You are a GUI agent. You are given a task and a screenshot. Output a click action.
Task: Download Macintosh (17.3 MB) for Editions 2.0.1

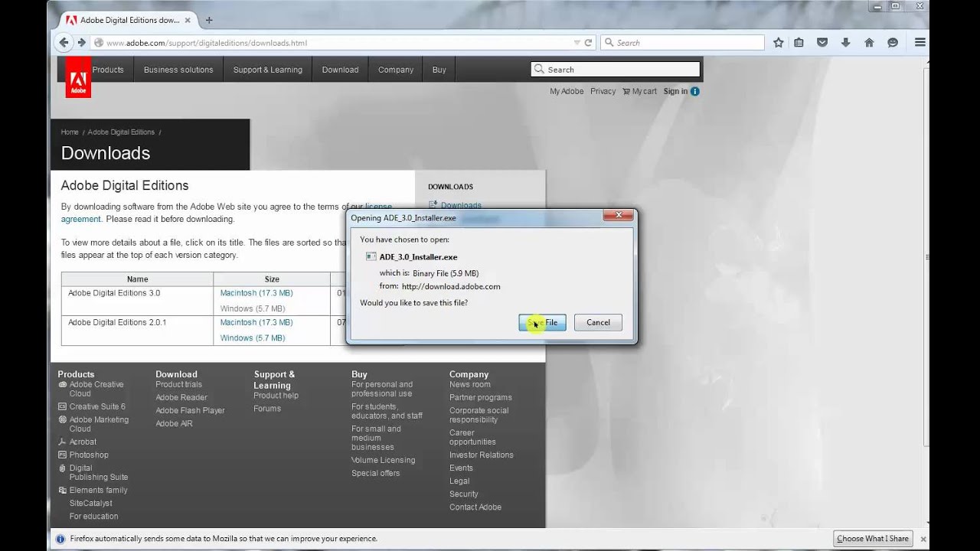pos(256,322)
